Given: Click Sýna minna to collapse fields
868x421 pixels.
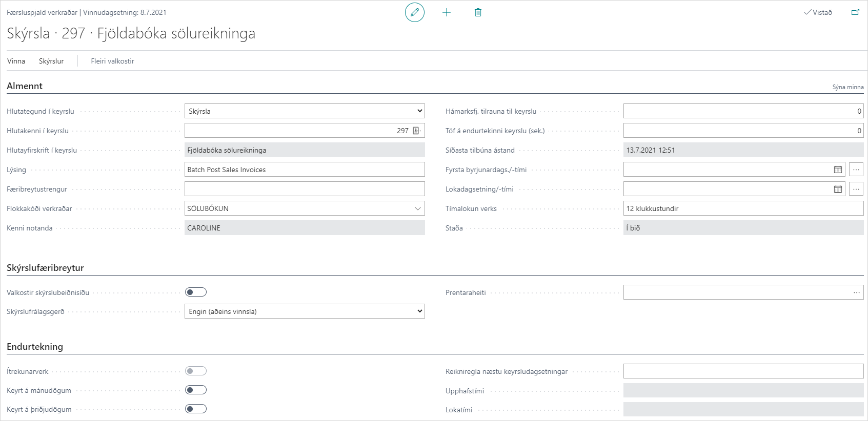Looking at the screenshot, I should [847, 87].
